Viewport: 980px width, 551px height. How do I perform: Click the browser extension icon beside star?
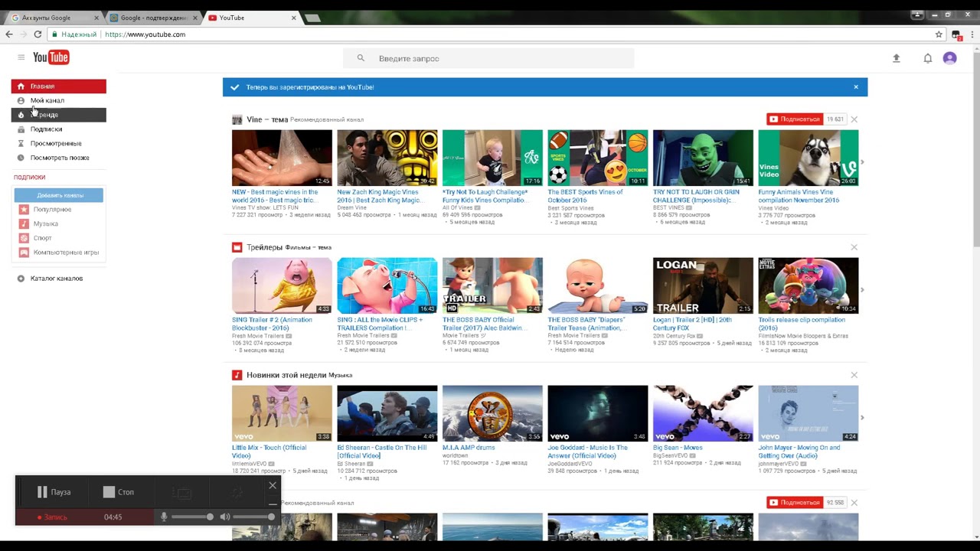pos(956,34)
